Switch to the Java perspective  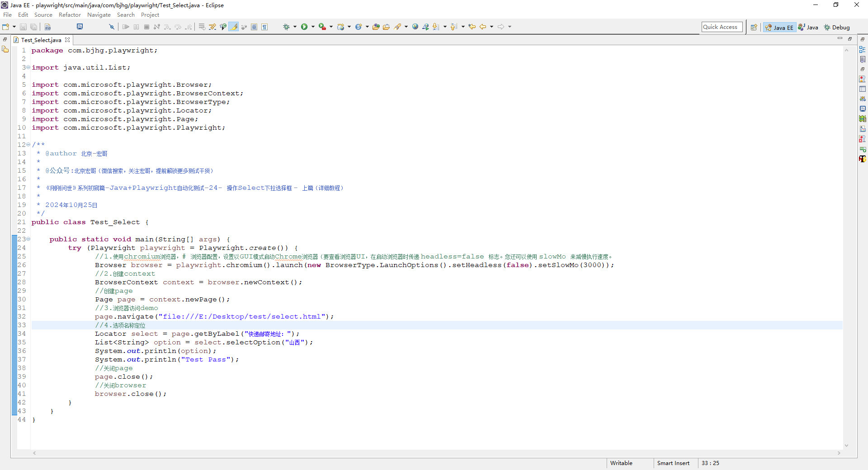(808, 28)
